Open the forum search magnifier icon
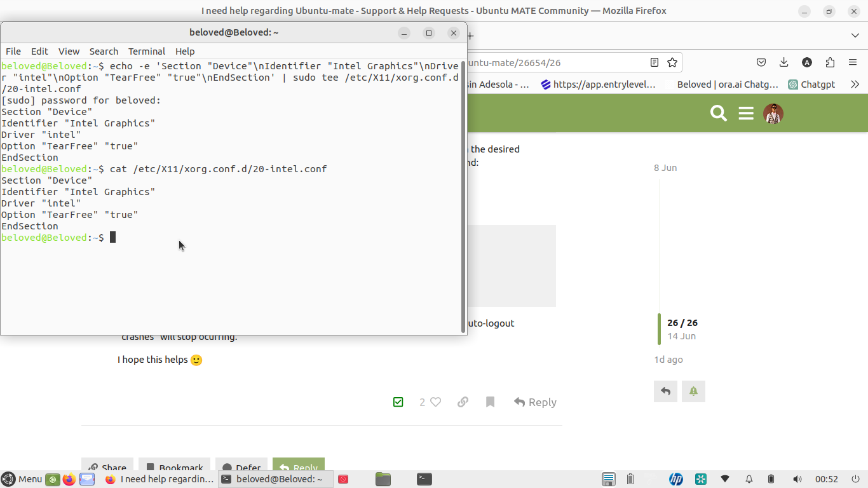The height and width of the screenshot is (488, 868). [718, 114]
